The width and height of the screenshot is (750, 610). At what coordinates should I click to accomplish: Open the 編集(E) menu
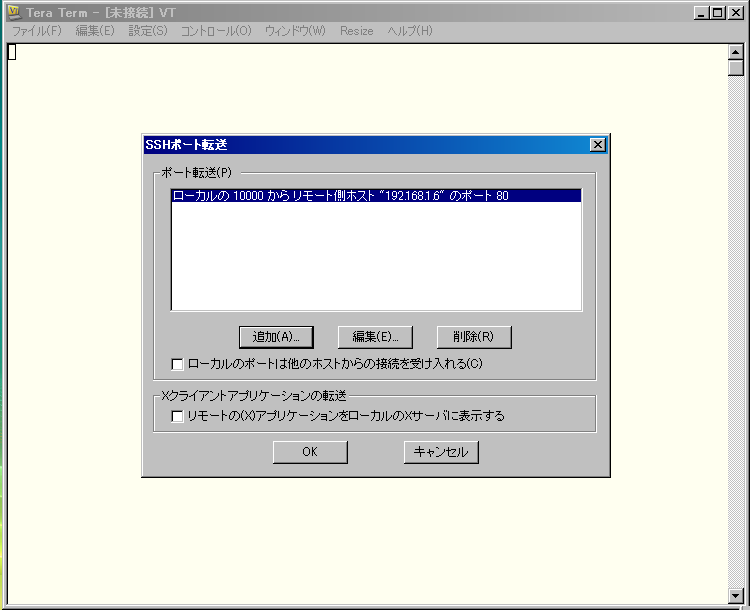coord(95,31)
